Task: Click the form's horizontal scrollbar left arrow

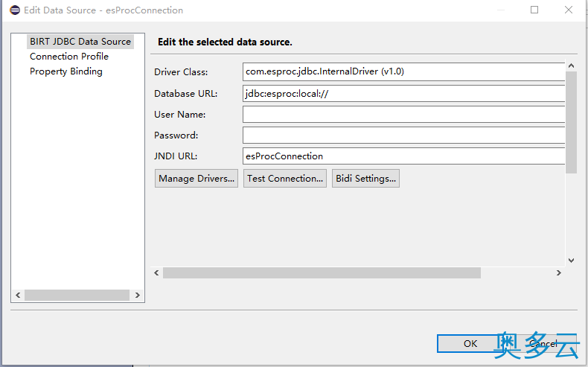Action: click(x=157, y=273)
